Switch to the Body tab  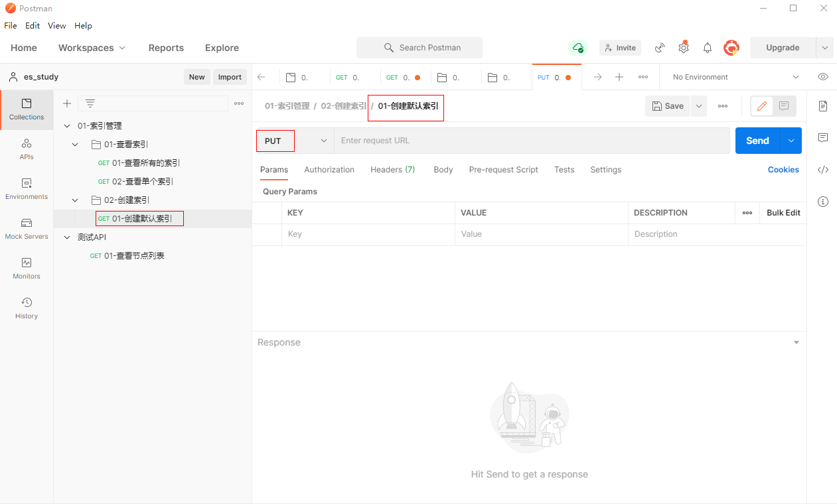443,170
